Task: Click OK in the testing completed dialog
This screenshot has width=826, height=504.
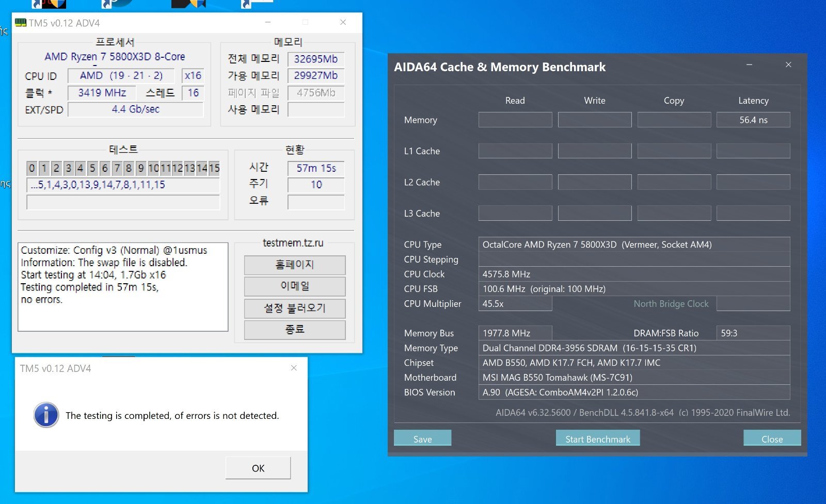Action: click(258, 468)
